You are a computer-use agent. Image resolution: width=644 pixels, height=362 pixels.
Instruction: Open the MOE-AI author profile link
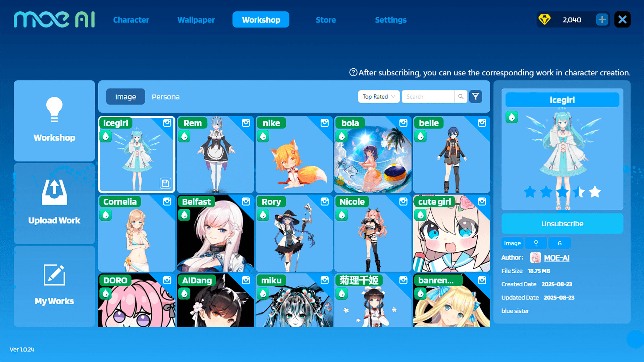pyautogui.click(x=557, y=258)
